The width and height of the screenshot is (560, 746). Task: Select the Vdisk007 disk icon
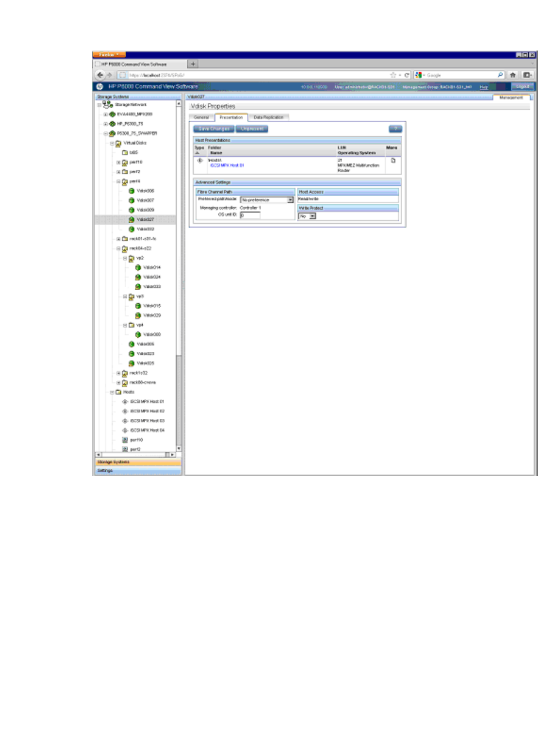131,200
